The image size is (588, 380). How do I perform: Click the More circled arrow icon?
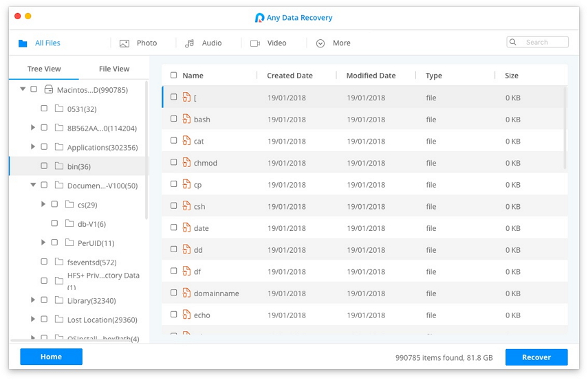[x=320, y=43]
